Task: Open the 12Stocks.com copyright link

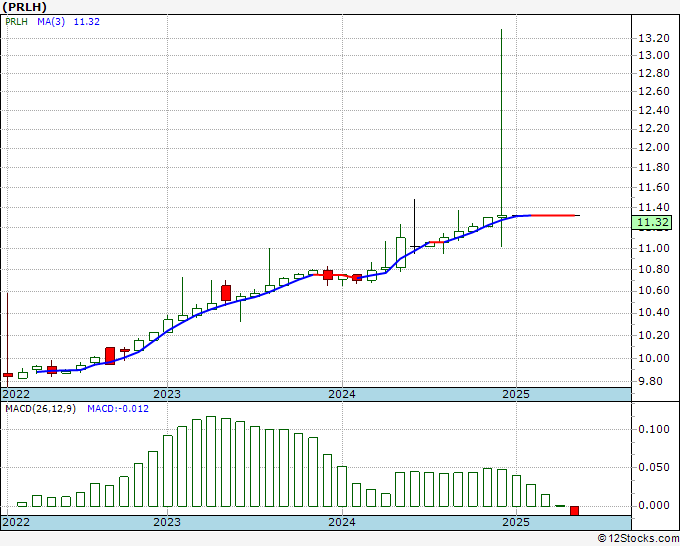Action: click(638, 538)
